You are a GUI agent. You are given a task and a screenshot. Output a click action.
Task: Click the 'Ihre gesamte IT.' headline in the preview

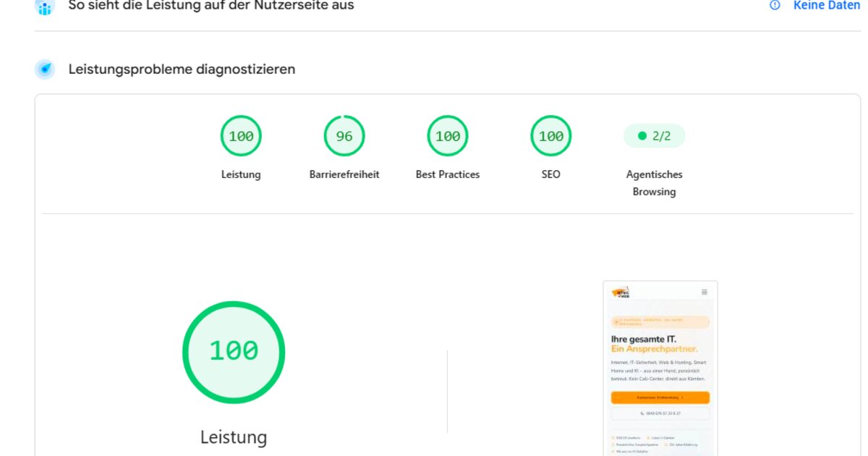[x=644, y=339]
